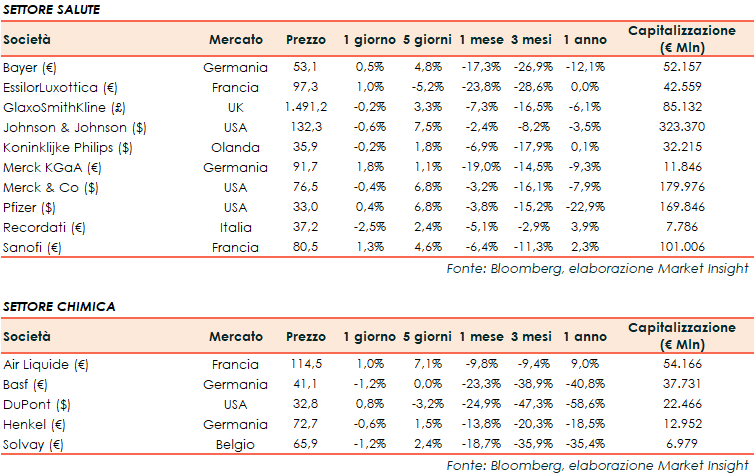Click Solvay's market cell Belgio

click(248, 443)
